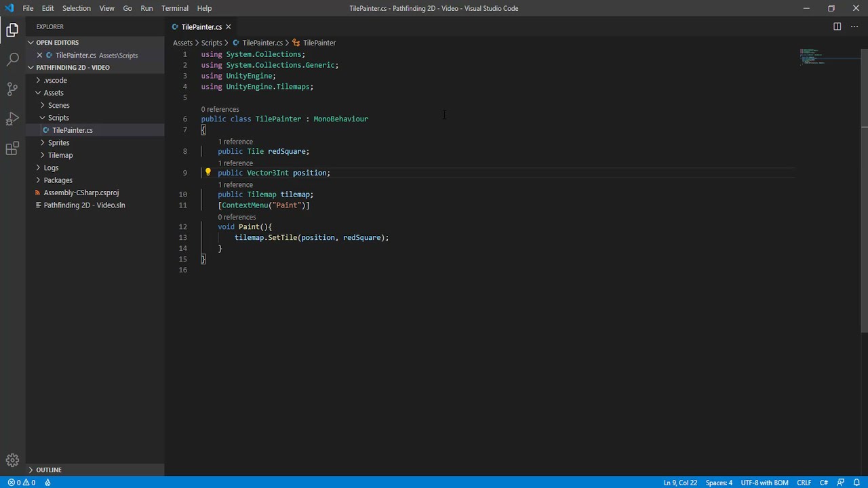Click the Manage gear icon
The height and width of the screenshot is (488, 868).
click(12, 460)
